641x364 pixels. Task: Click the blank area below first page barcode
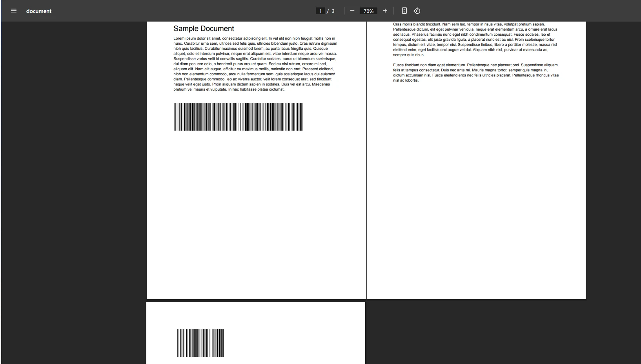[x=256, y=212]
